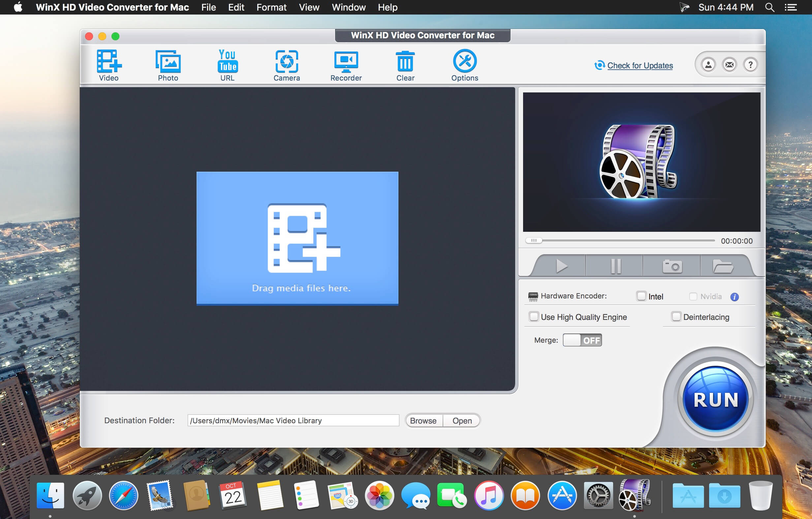
Task: Click the email contact support icon
Action: (729, 65)
